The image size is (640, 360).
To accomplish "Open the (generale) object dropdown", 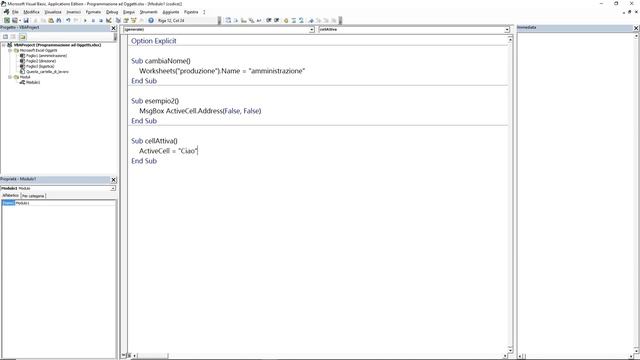I will [x=312, y=29].
